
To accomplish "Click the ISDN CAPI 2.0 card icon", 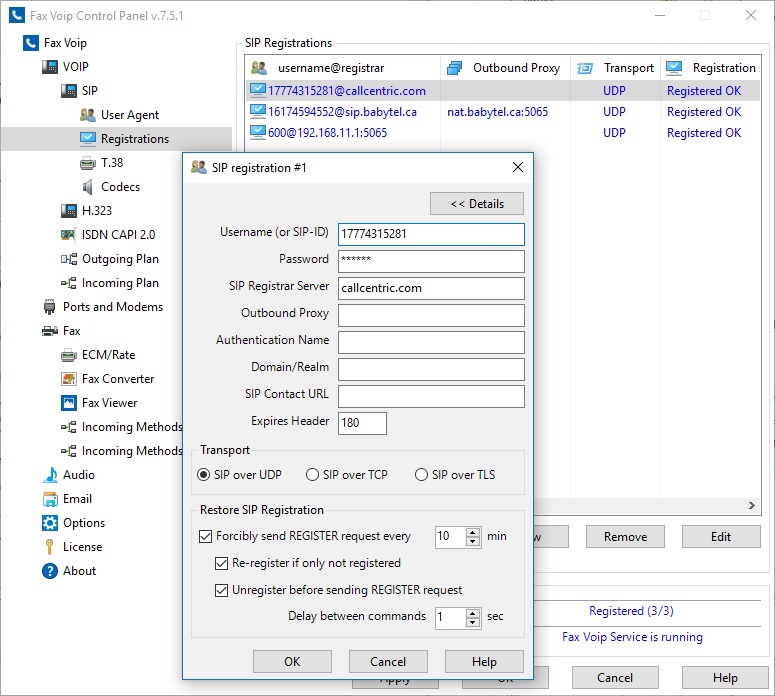I will point(68,235).
